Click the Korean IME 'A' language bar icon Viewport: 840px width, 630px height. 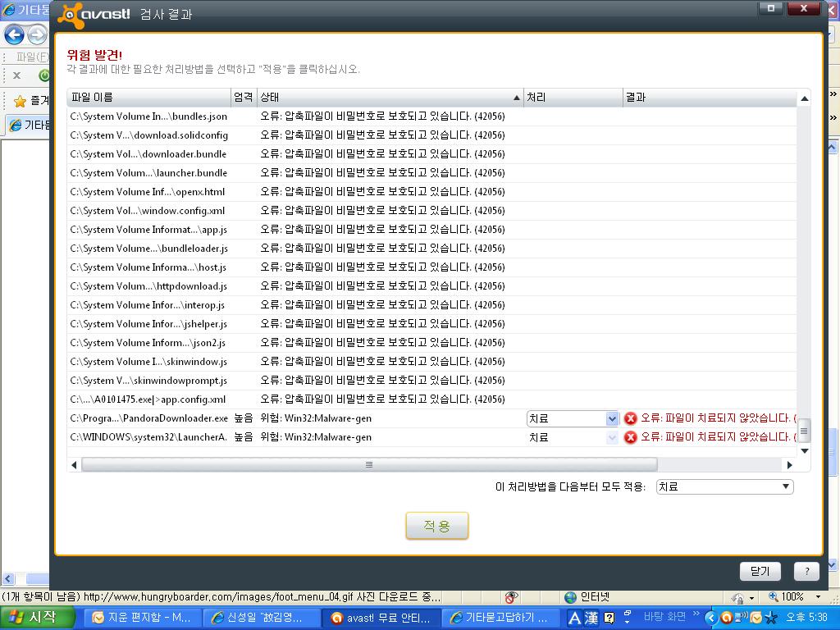click(x=574, y=618)
